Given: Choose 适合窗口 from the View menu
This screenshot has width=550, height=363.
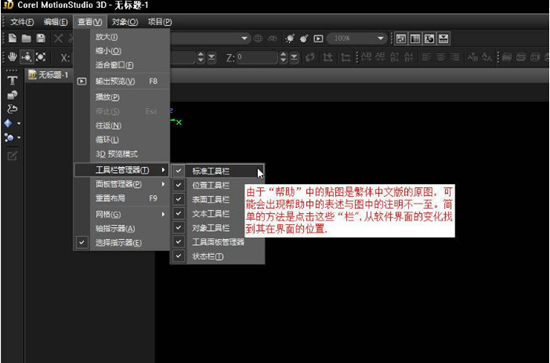Looking at the screenshot, I should click(121, 65).
